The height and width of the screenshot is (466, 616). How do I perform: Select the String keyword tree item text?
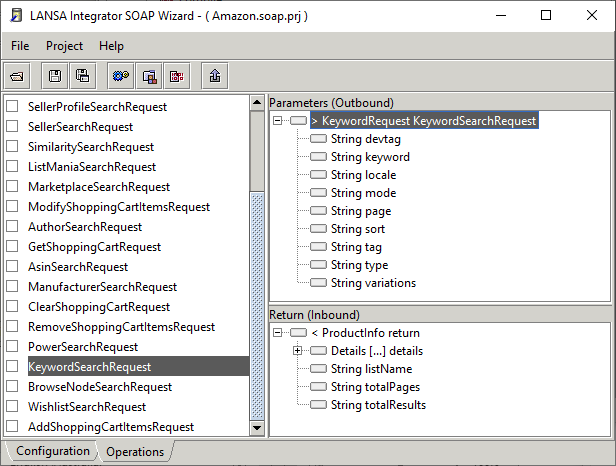click(x=370, y=157)
